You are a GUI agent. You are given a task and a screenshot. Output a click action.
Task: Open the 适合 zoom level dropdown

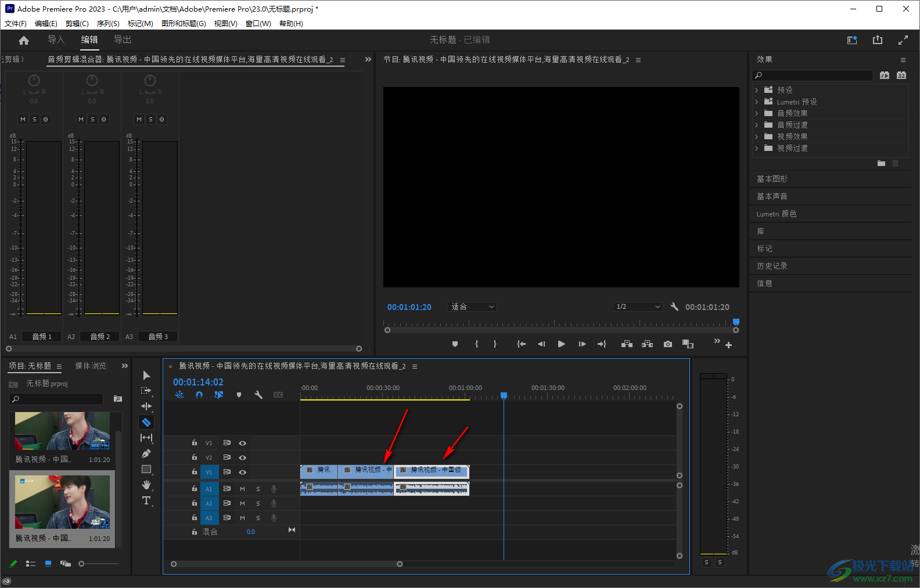pyautogui.click(x=472, y=306)
